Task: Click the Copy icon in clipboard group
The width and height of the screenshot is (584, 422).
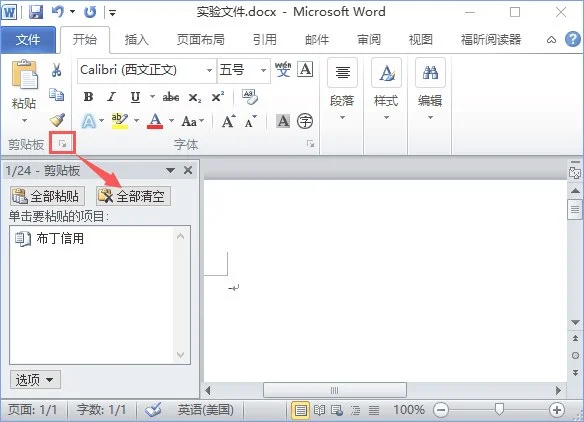Action: click(57, 95)
